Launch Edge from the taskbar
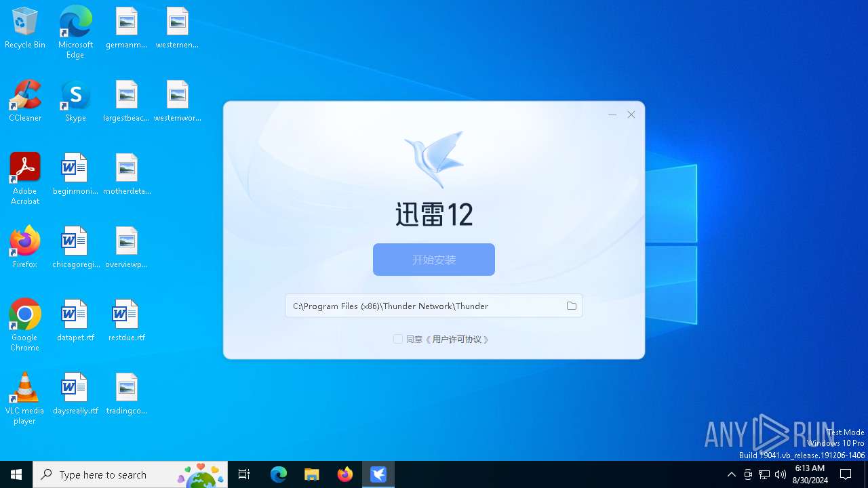 279,474
